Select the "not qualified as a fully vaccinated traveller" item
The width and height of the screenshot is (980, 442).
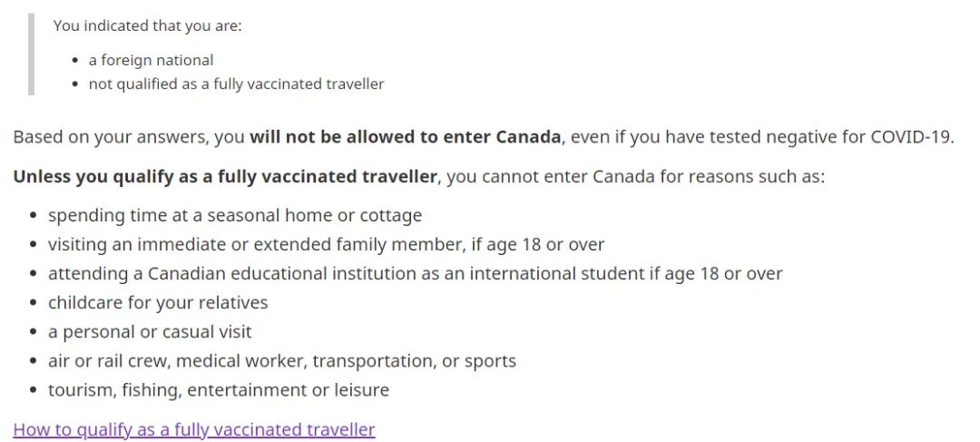[236, 83]
